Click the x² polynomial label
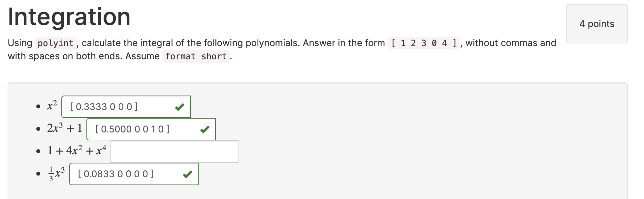644x199 pixels. click(51, 106)
